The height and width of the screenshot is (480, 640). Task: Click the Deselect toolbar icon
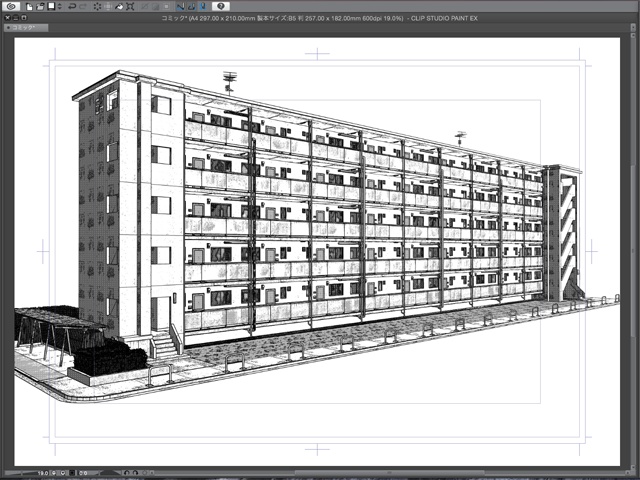point(144,7)
